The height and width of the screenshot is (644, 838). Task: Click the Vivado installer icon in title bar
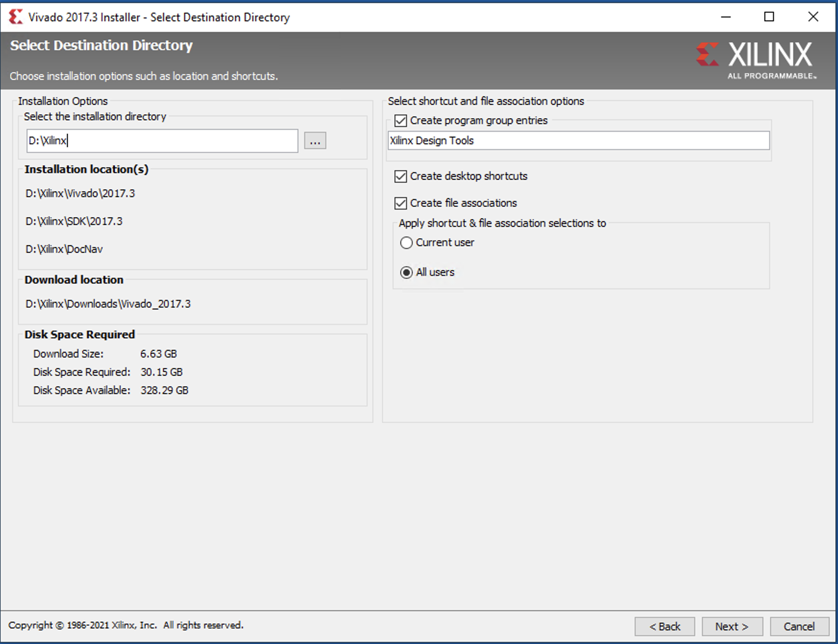pos(15,17)
